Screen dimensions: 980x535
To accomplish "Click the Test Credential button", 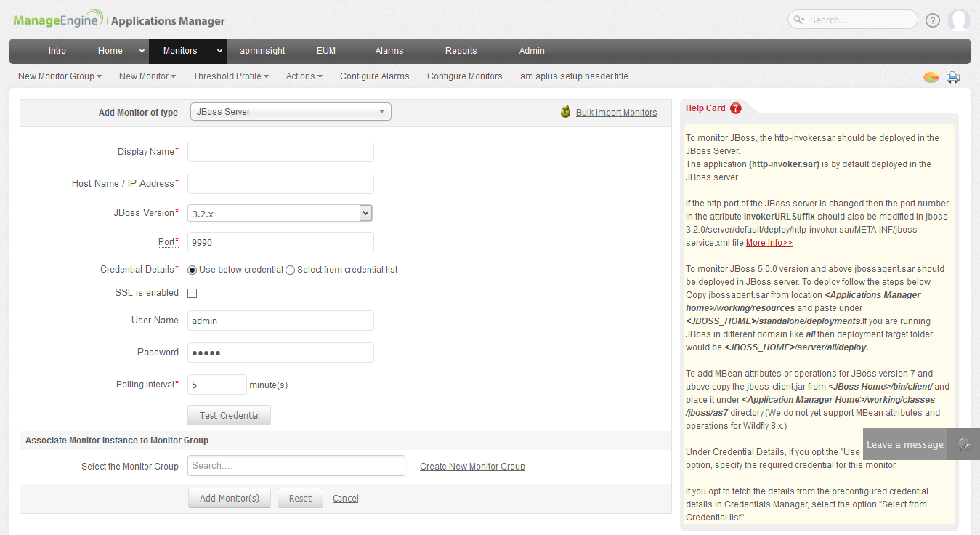I will 230,415.
